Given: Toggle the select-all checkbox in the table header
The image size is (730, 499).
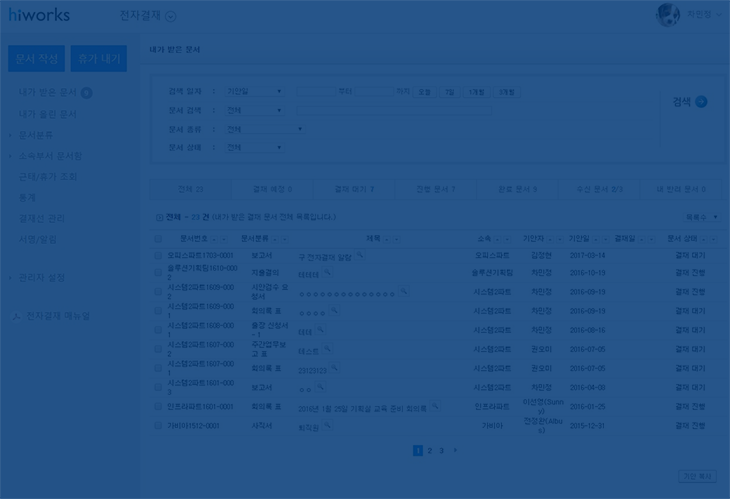Looking at the screenshot, I should tap(158, 239).
